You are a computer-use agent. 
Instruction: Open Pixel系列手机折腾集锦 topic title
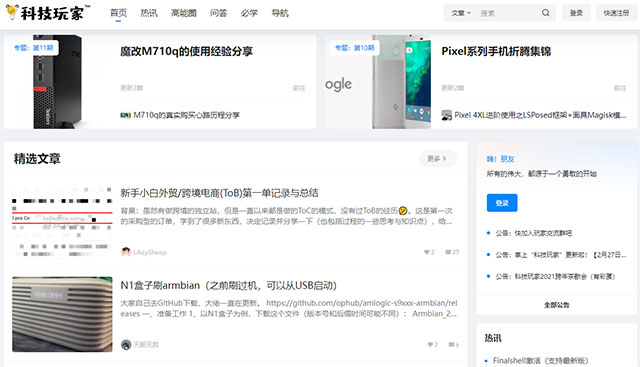[496, 51]
